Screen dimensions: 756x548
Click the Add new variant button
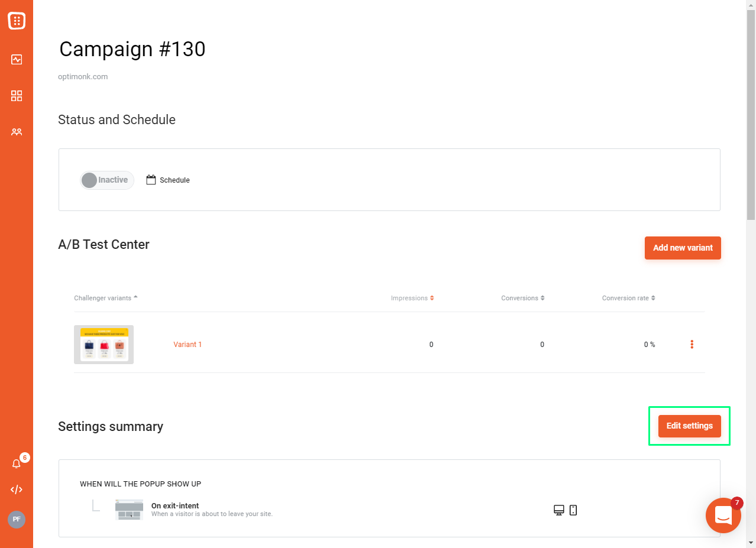(x=683, y=248)
